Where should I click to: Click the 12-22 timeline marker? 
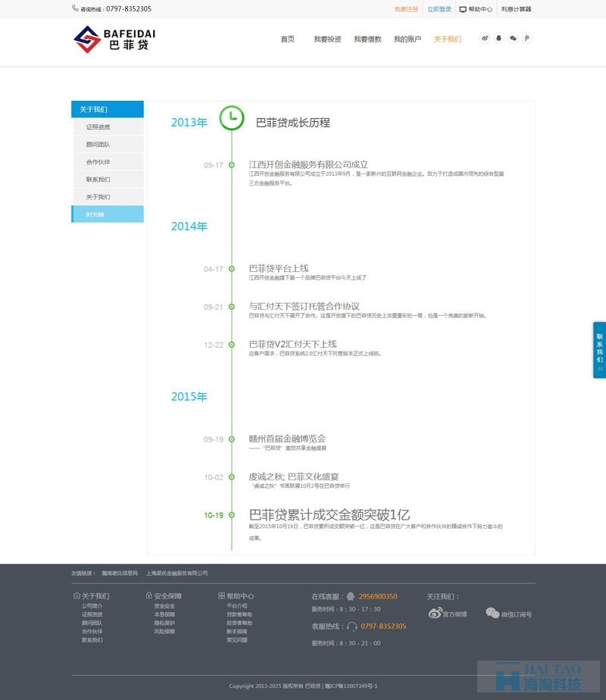coord(232,345)
